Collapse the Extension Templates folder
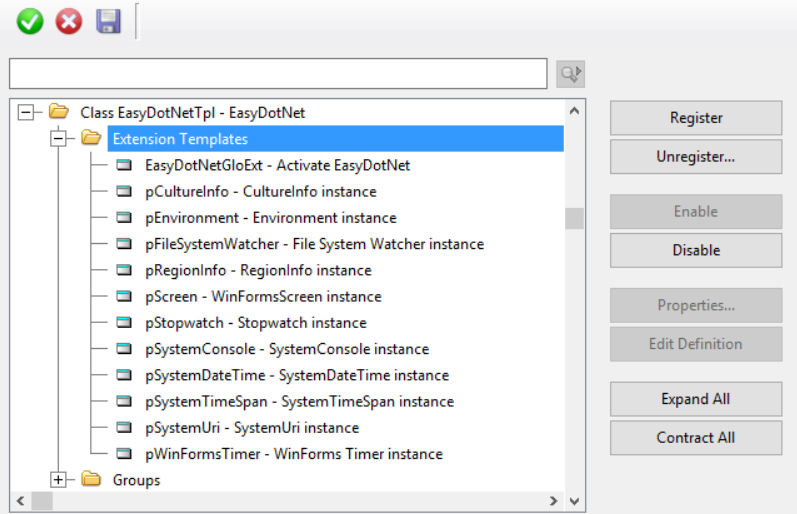This screenshot has height=514, width=797. click(58, 138)
